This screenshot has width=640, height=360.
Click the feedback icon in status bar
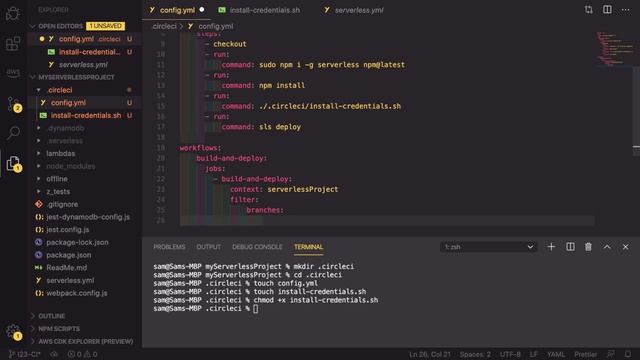tap(611, 354)
